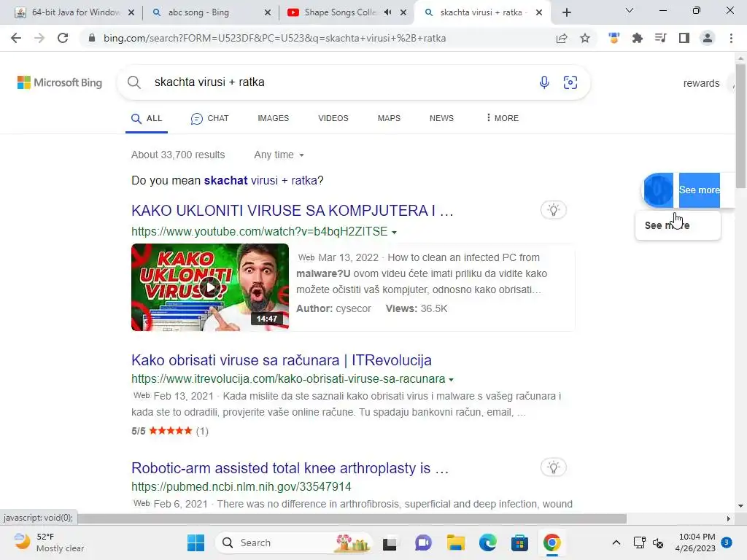Open Microsoft Store from the taskbar
This screenshot has height=560, width=747.
point(519,542)
